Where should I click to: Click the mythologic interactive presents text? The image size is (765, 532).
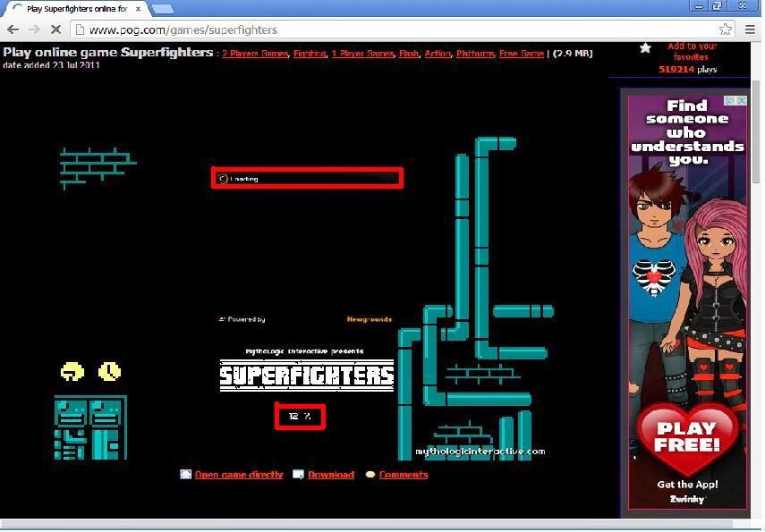tap(304, 351)
